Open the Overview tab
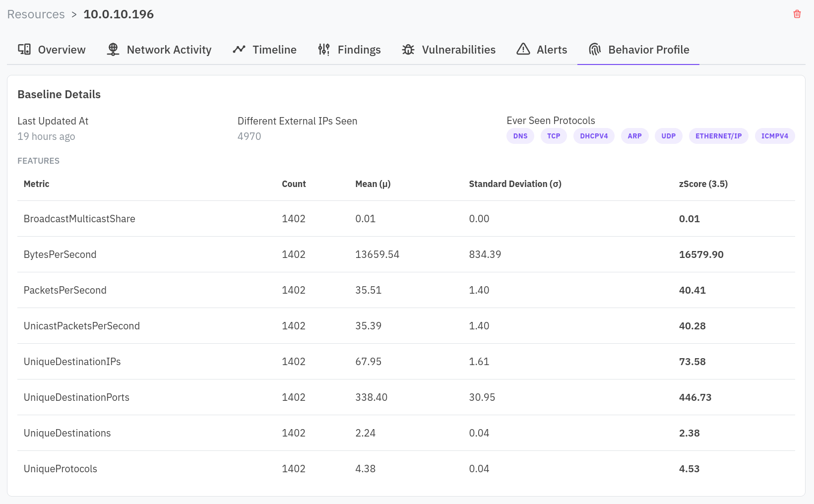The image size is (814, 504). [52, 50]
